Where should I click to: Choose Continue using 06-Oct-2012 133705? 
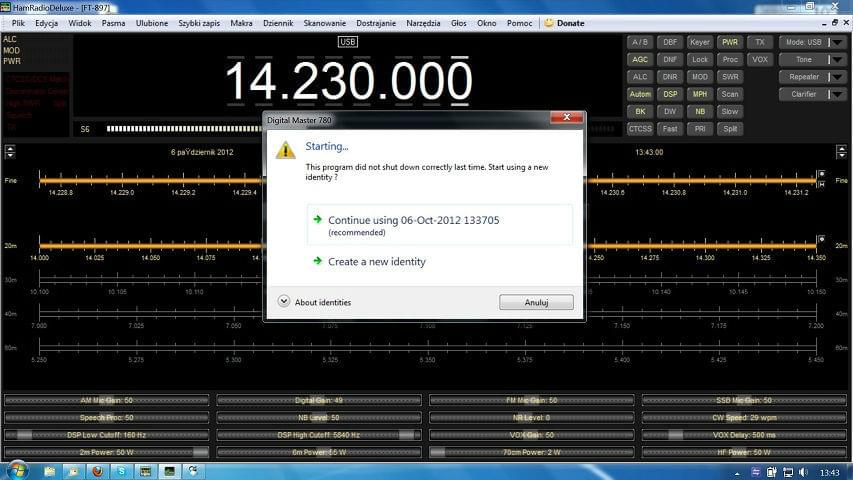(440, 225)
